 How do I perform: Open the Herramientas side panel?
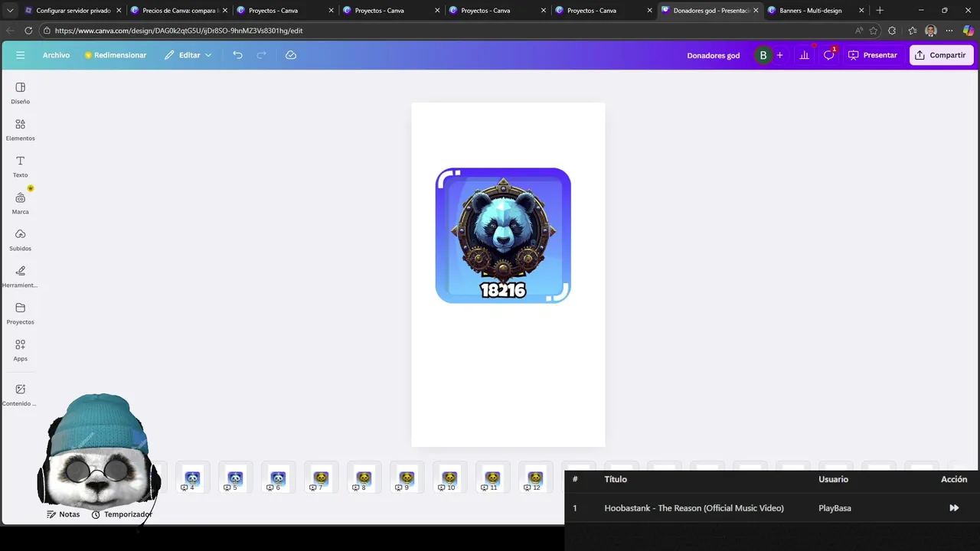pos(21,277)
